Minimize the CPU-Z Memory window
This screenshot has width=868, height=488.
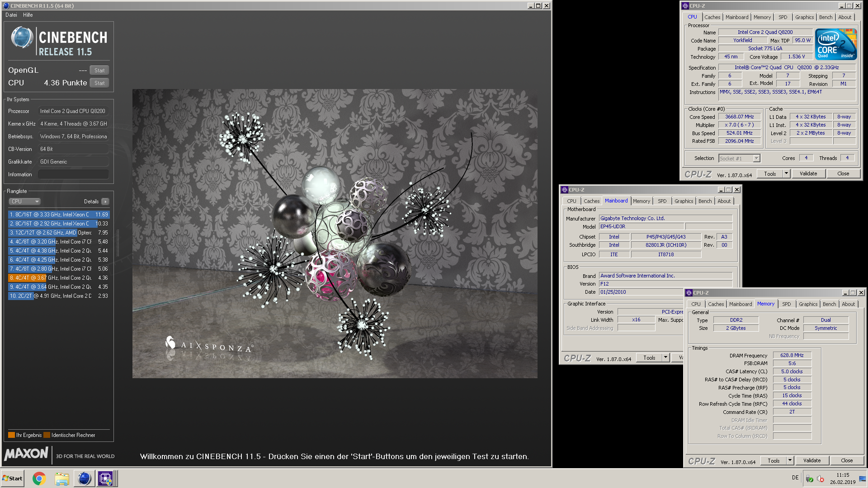845,293
